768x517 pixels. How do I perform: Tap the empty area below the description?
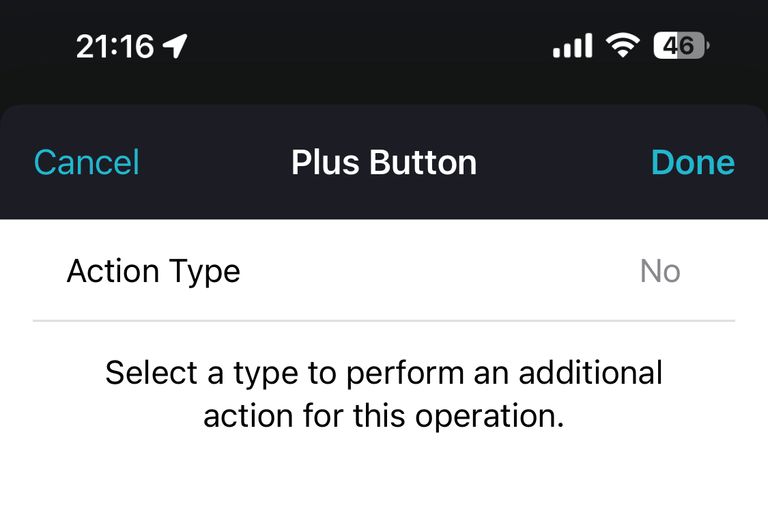tap(384, 477)
